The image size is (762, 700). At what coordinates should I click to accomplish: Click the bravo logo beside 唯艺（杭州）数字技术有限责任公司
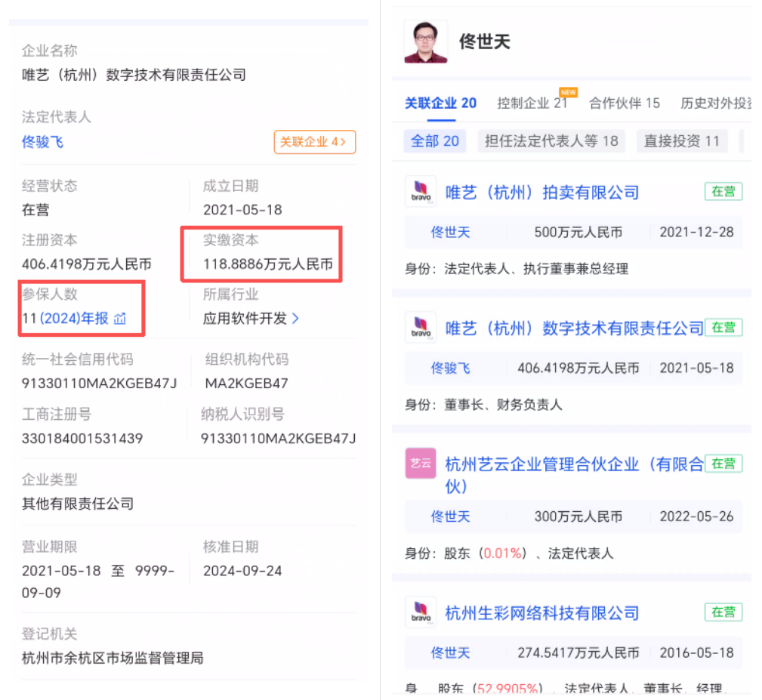coord(420,327)
